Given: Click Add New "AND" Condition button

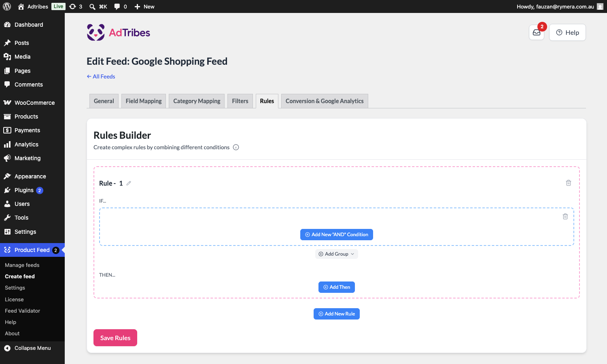Looking at the screenshot, I should click(337, 235).
